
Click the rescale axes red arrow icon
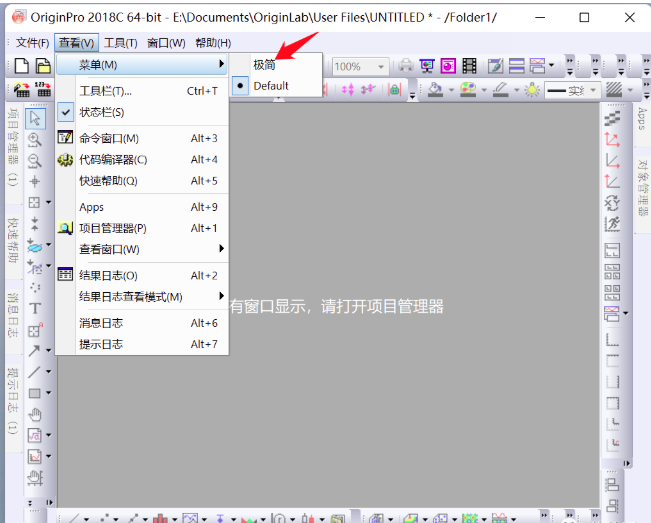pos(612,140)
